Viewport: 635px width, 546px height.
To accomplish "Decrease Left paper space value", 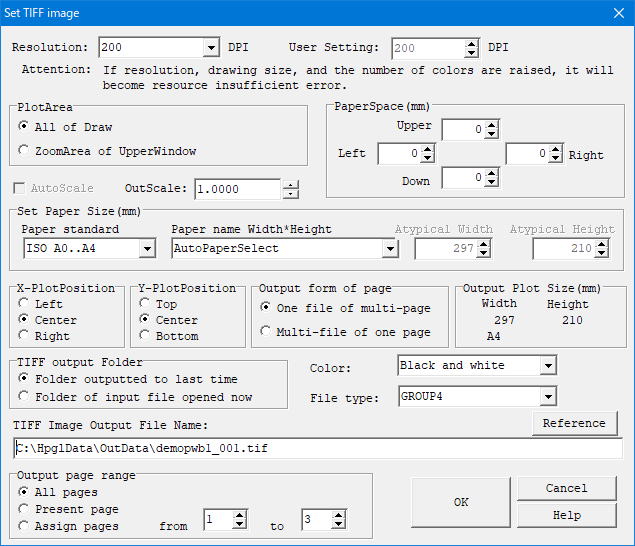I will click(x=427, y=158).
